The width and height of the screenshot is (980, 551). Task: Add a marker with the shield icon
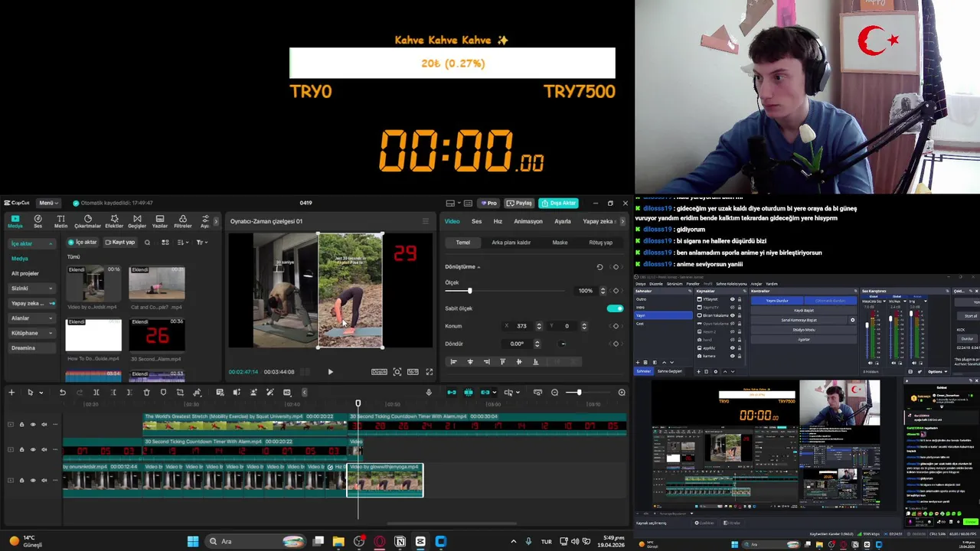click(x=163, y=393)
